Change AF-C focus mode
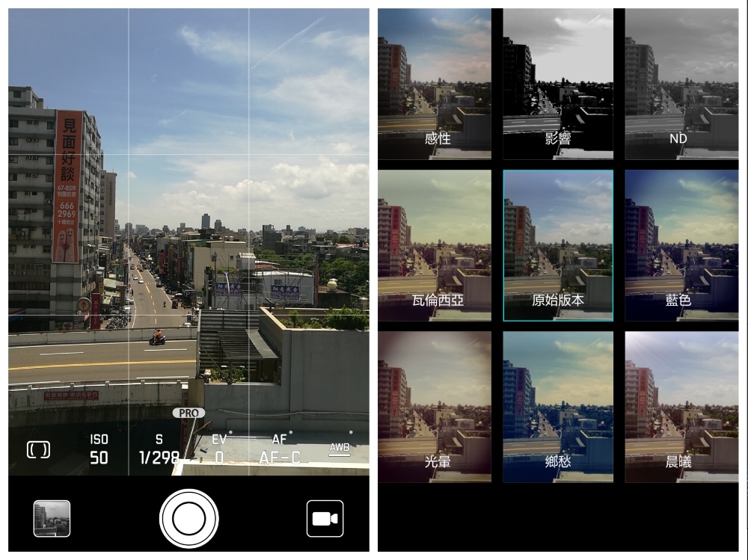The height and width of the screenshot is (560, 748). 280,449
